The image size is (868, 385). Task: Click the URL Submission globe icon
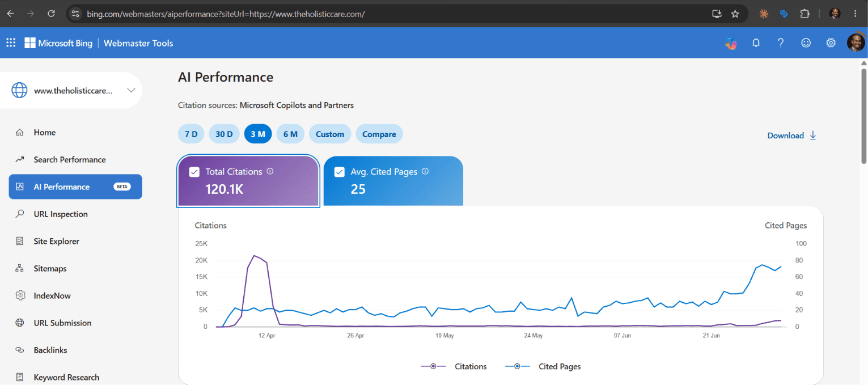pos(20,323)
